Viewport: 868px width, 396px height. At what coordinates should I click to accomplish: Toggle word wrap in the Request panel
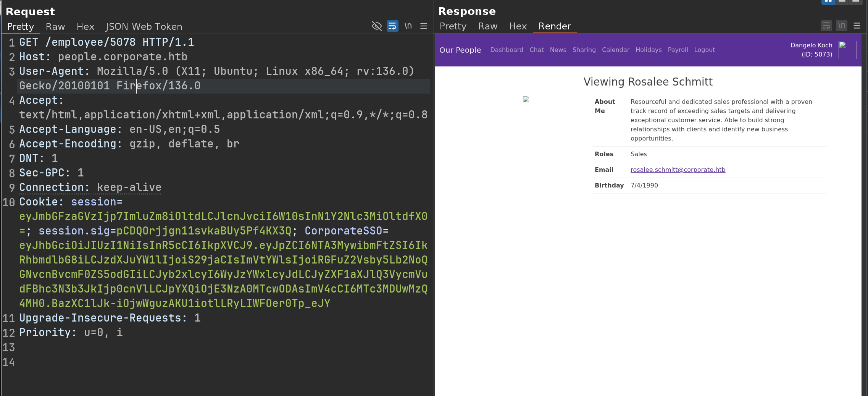click(x=392, y=26)
